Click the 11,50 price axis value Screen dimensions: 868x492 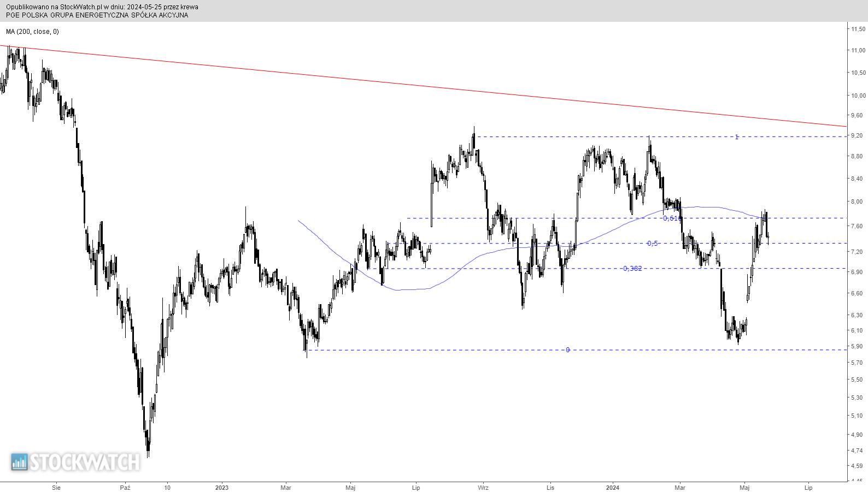(858, 29)
